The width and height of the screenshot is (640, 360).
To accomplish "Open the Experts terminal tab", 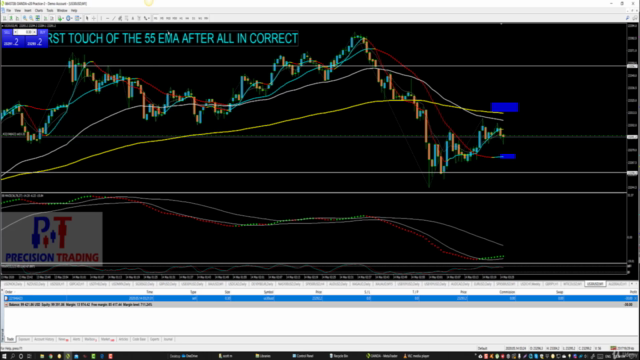I will pyautogui.click(x=154, y=339).
